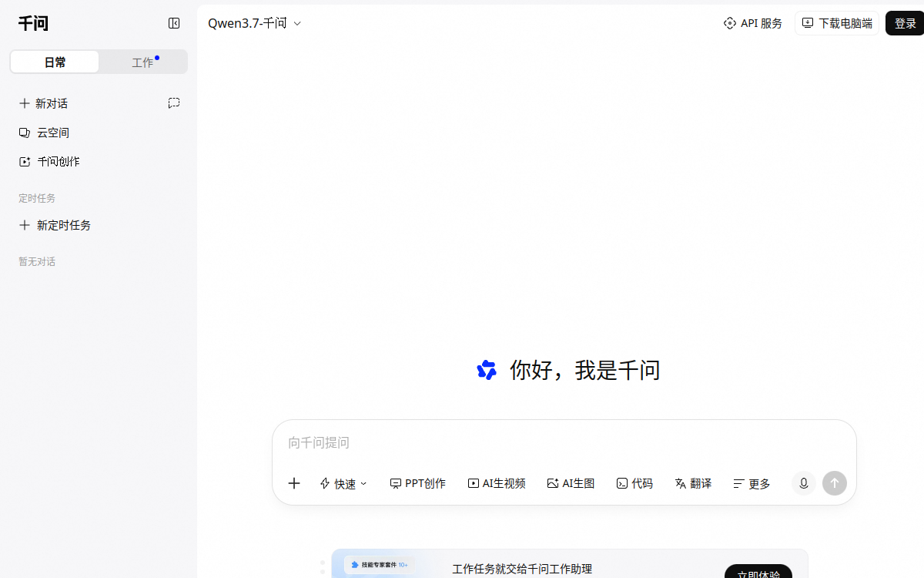The image size is (924, 578).
Task: Focus the 向千问提问 input field
Action: [x=564, y=442]
